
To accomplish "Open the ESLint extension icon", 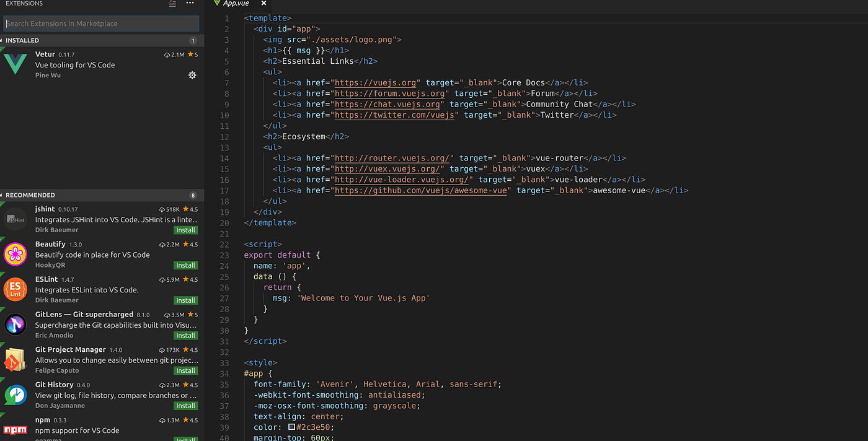I will 15,289.
